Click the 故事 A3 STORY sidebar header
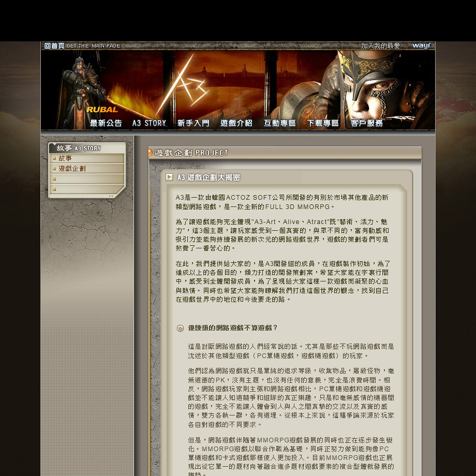 point(79,148)
